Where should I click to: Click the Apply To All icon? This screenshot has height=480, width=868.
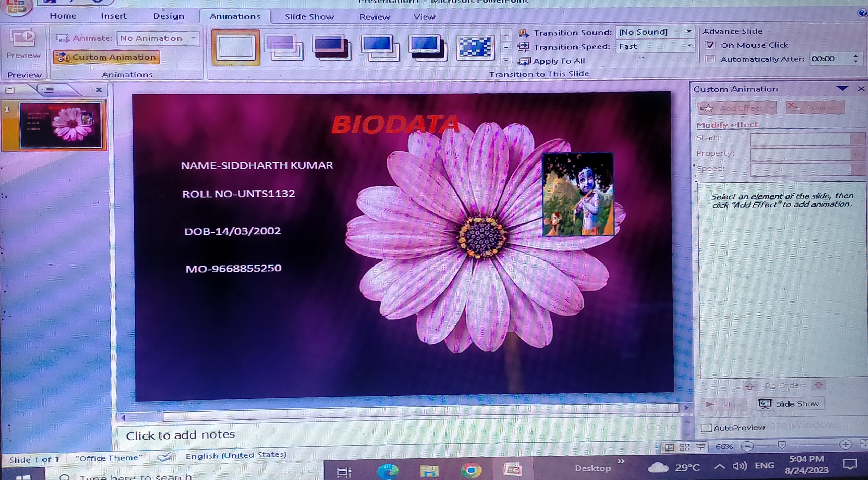pyautogui.click(x=524, y=61)
